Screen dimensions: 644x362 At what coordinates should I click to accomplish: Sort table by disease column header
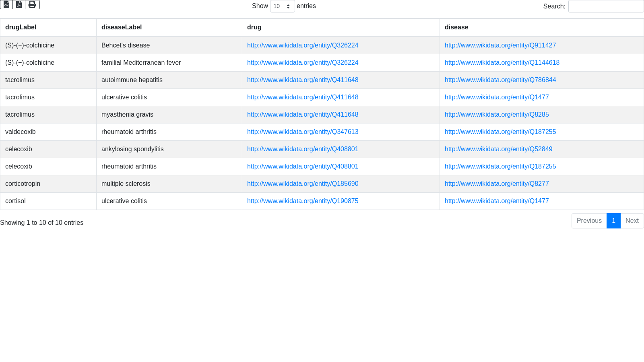(456, 27)
